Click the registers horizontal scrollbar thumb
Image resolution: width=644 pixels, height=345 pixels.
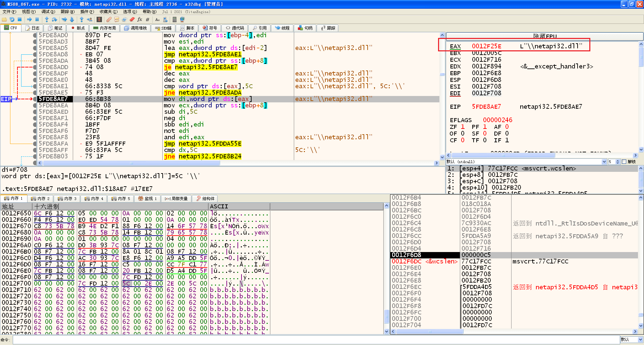pyautogui.click(x=503, y=155)
